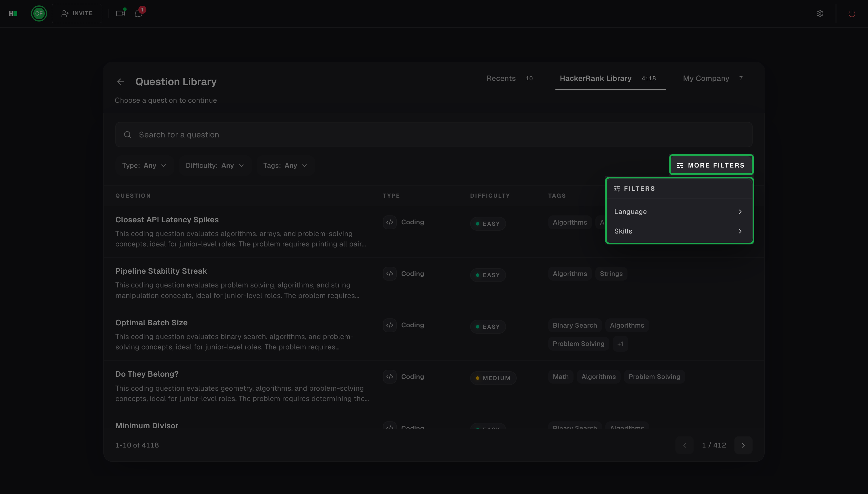The height and width of the screenshot is (494, 868).
Task: Click the Question column header
Action: click(133, 196)
